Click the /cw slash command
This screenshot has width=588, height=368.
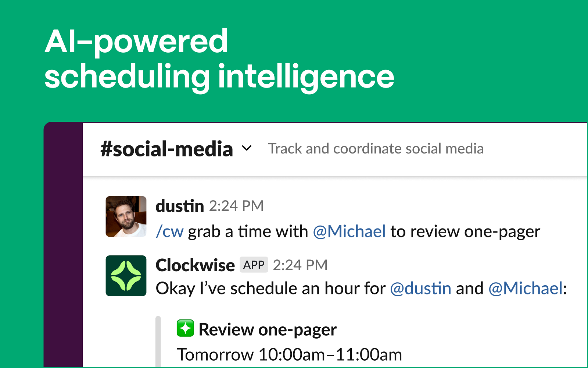[169, 232]
